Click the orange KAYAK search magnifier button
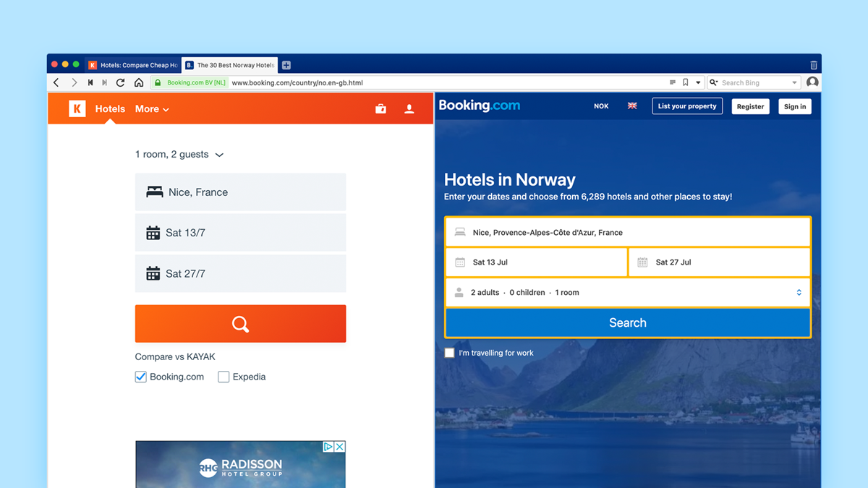This screenshot has width=868, height=488. (x=240, y=323)
